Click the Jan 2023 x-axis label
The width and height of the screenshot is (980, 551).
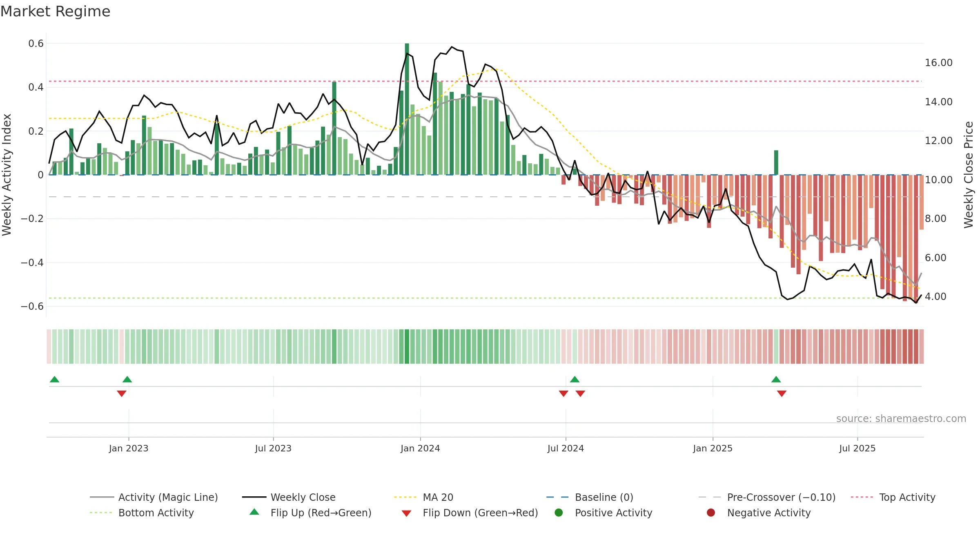coord(129,449)
